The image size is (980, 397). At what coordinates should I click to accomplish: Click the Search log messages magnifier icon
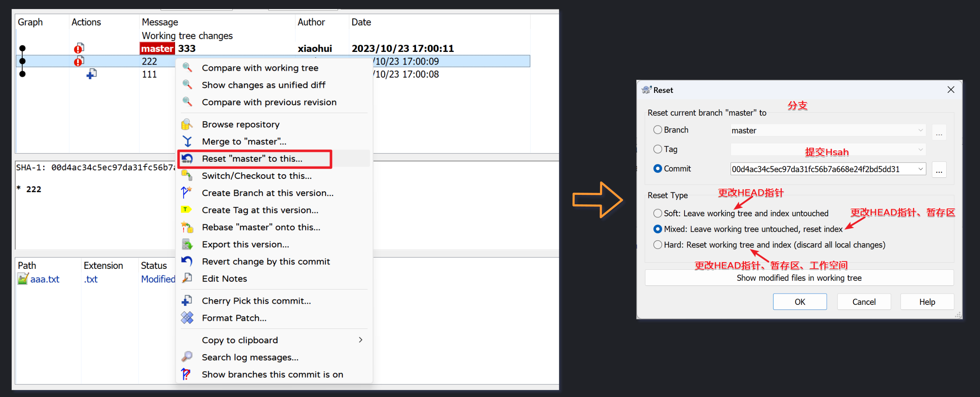tap(187, 357)
